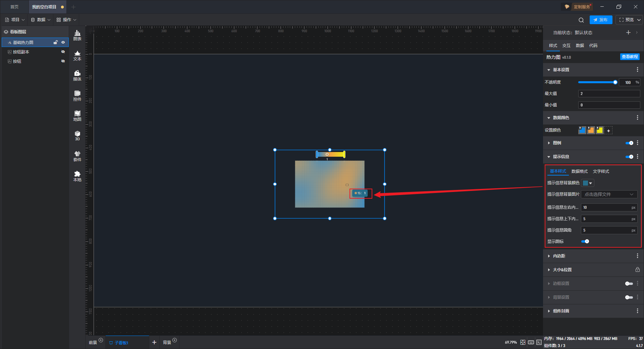The height and width of the screenshot is (349, 644).
Task: Click the 预览 preview button
Action: tap(626, 20)
